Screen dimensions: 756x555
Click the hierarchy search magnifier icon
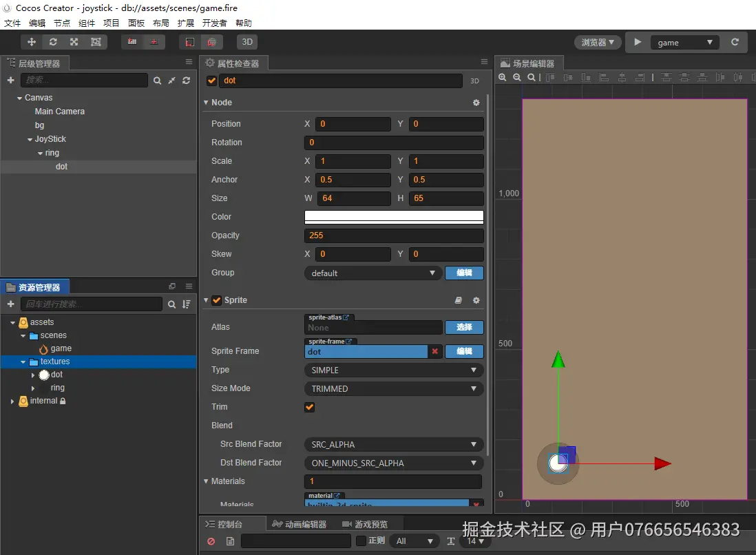157,81
